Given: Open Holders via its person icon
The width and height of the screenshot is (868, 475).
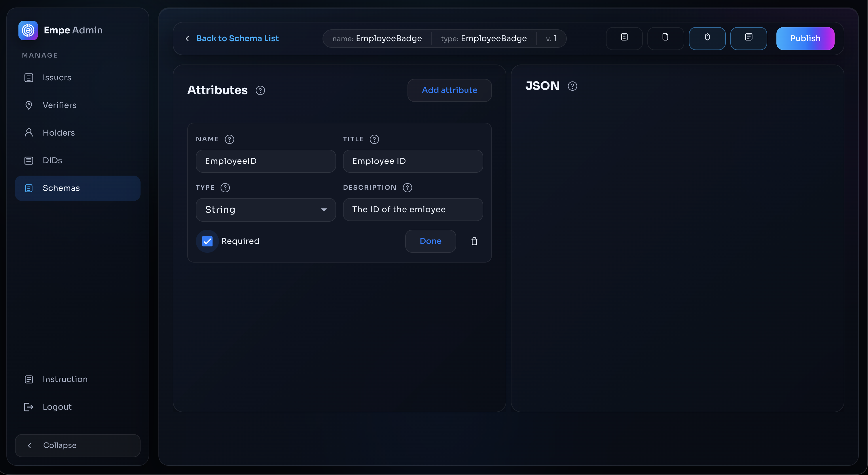Looking at the screenshot, I should (29, 133).
